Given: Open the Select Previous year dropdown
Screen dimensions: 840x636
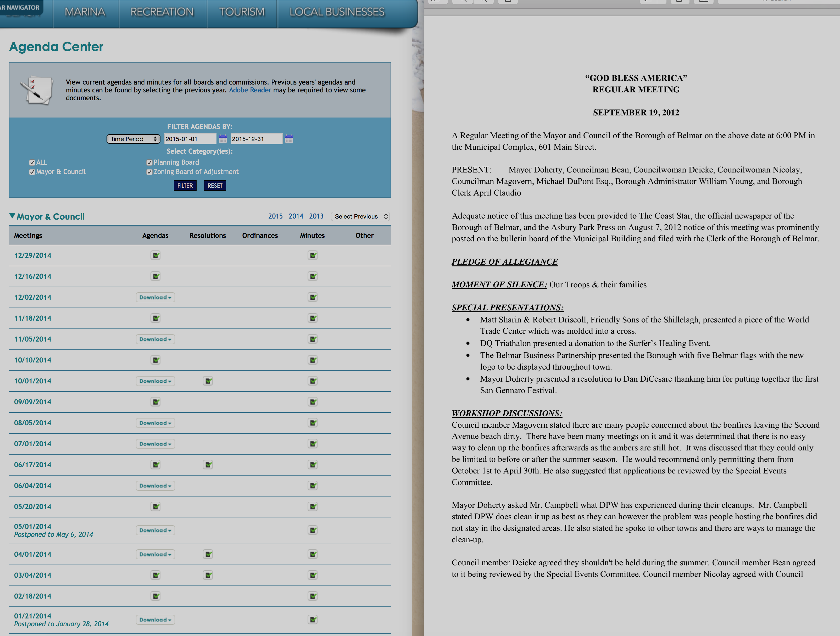Looking at the screenshot, I should pos(360,216).
